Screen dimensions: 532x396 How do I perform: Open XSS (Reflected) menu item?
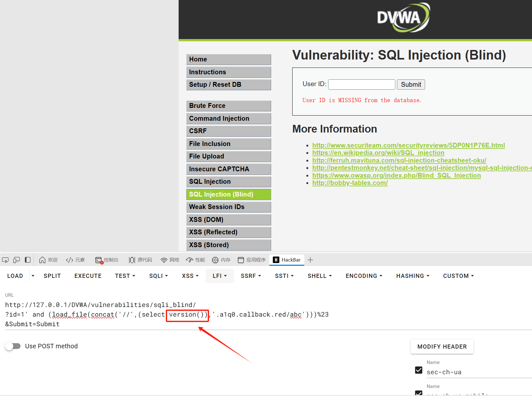coord(229,232)
